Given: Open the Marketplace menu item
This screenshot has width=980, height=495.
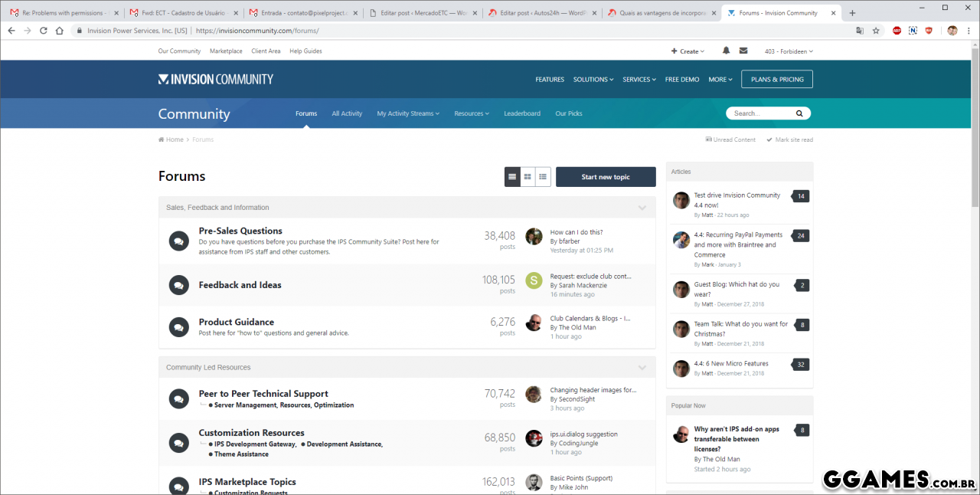Looking at the screenshot, I should (x=226, y=51).
